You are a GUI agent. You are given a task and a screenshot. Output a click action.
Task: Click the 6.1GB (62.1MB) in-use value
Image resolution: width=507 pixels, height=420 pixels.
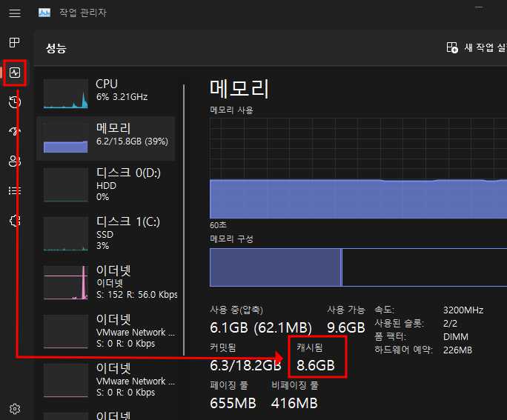[x=261, y=327]
